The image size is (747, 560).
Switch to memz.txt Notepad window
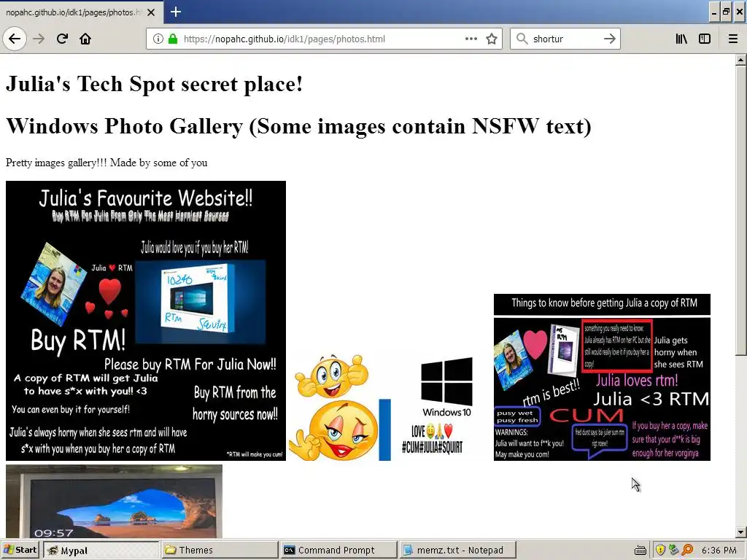457,550
